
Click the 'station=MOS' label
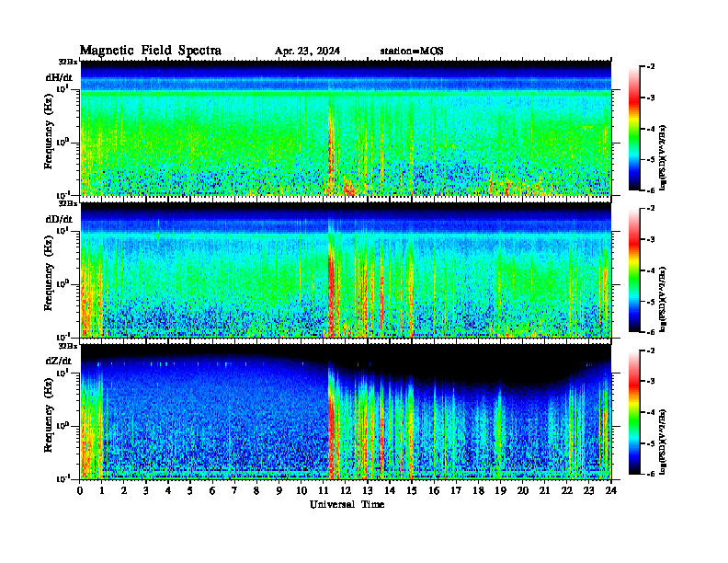coord(412,52)
